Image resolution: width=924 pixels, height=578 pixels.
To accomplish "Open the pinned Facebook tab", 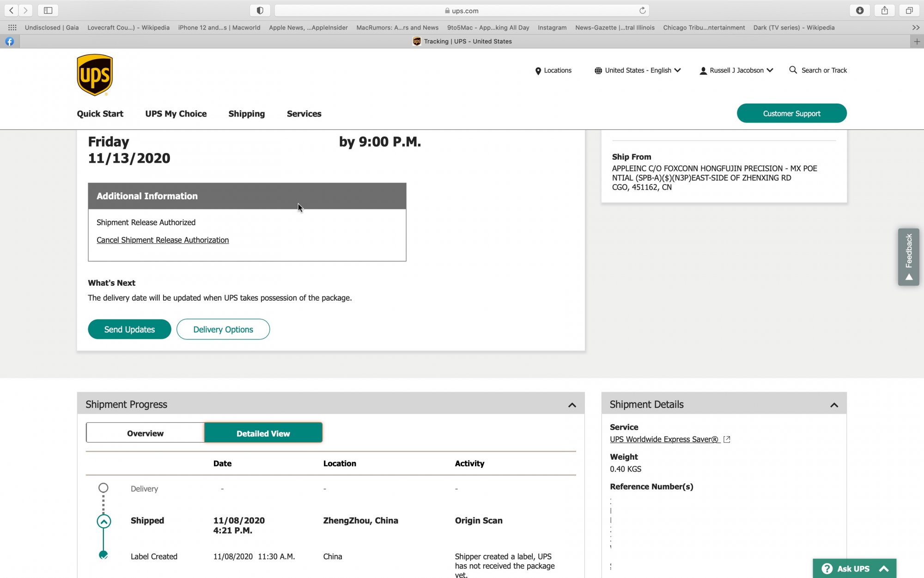I will 10,42.
